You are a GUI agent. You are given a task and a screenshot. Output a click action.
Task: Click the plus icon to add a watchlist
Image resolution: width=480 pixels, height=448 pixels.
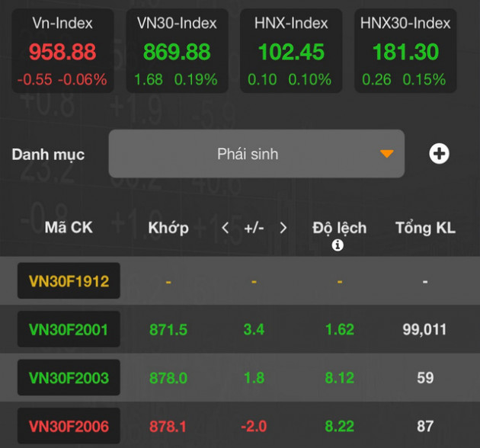click(439, 154)
